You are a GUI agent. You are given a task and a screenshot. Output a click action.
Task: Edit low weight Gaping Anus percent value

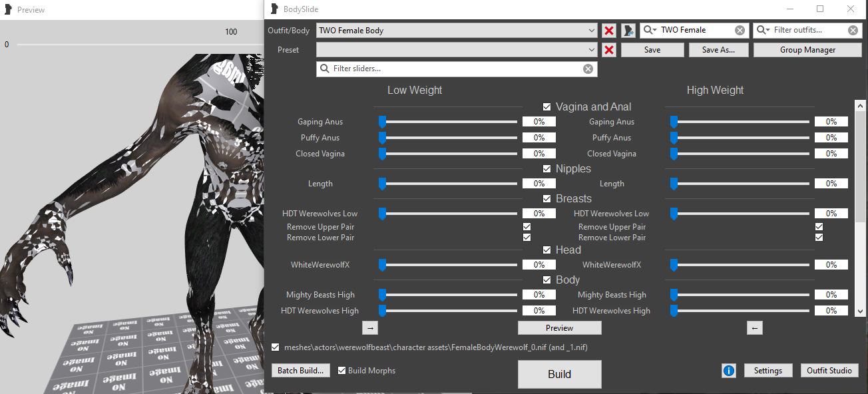pyautogui.click(x=539, y=122)
